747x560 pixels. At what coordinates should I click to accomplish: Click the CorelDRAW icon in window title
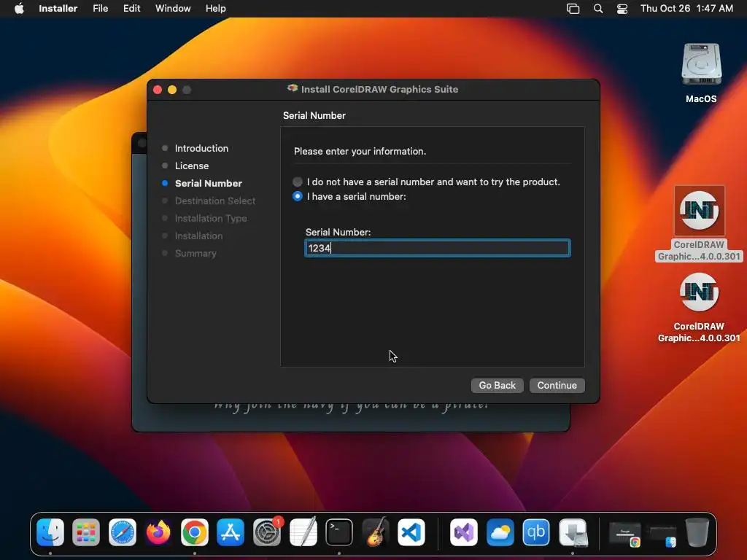tap(292, 88)
